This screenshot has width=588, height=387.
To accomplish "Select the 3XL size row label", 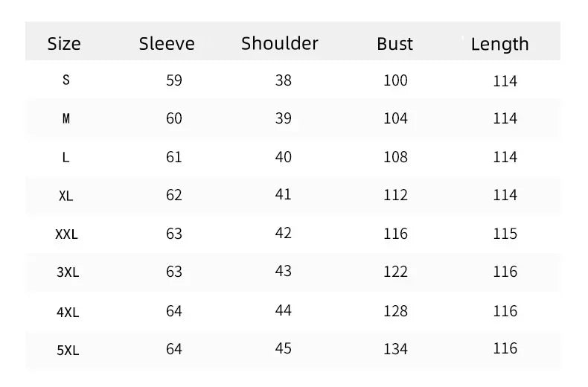I will pyautogui.click(x=67, y=272).
